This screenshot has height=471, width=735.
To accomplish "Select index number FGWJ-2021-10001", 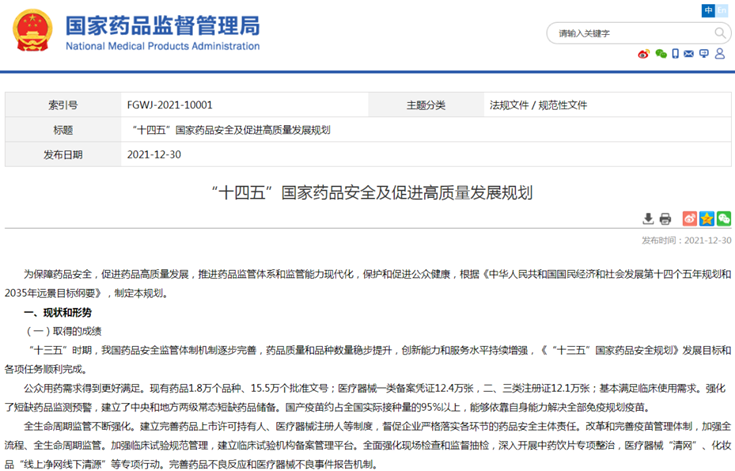I will 170,105.
